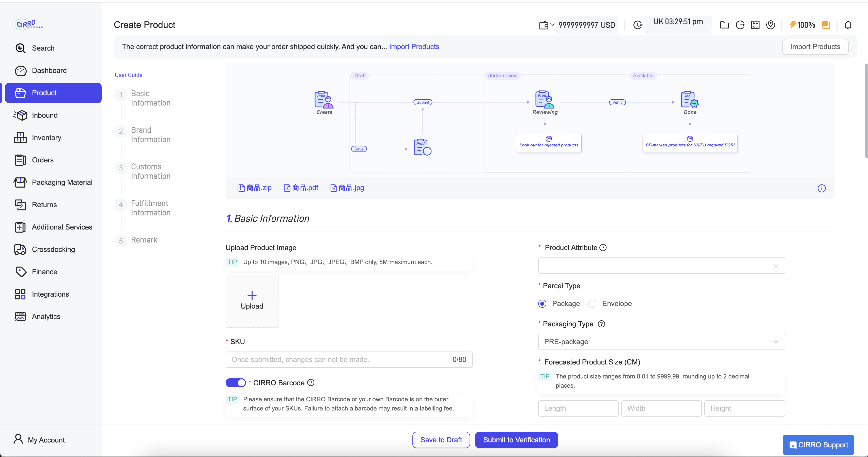This screenshot has width=868, height=457.
Task: Click the Product Attribute help icon
Action: click(603, 248)
